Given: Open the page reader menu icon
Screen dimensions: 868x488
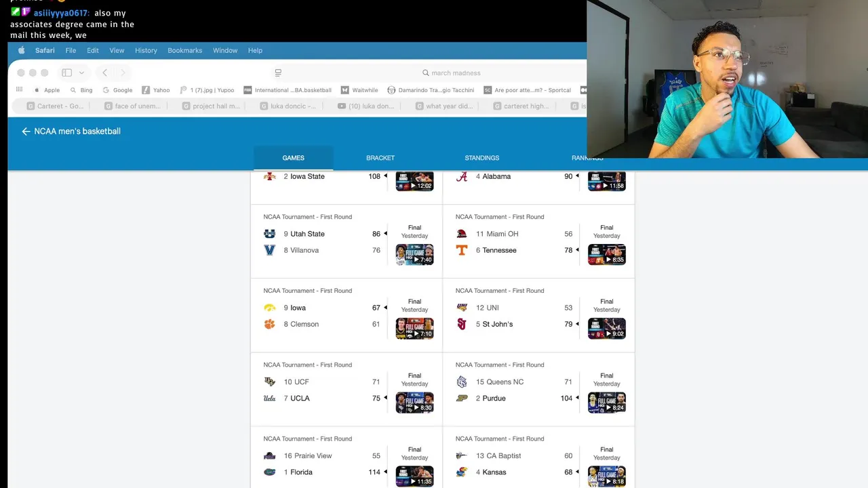Looking at the screenshot, I should click(x=278, y=73).
